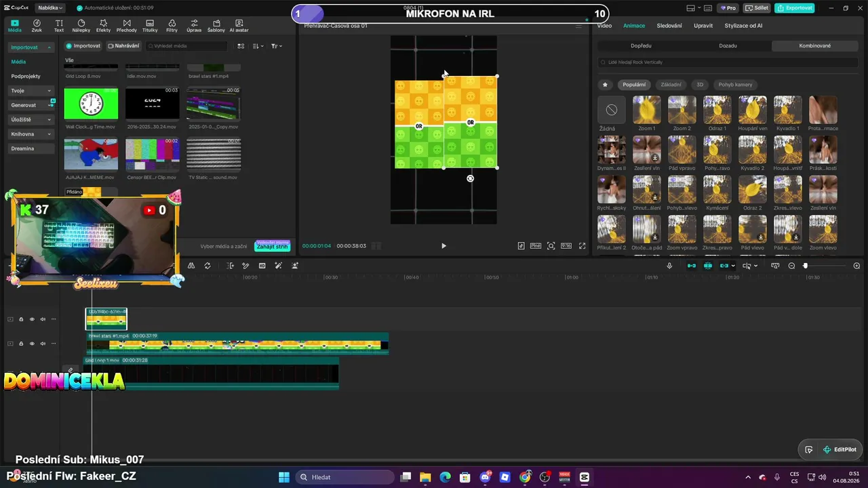Select the Dopředu animation tab
This screenshot has height=488, width=868.
click(x=641, y=46)
